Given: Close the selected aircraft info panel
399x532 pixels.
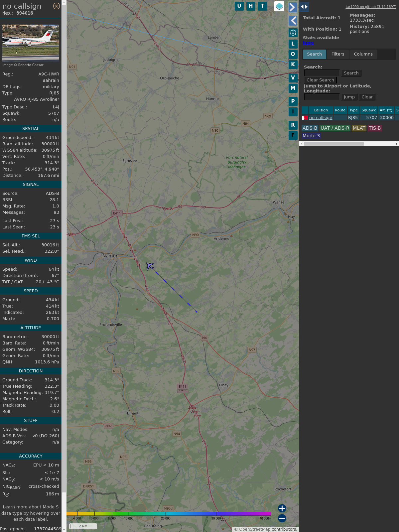Looking at the screenshot, I should point(57,6).
